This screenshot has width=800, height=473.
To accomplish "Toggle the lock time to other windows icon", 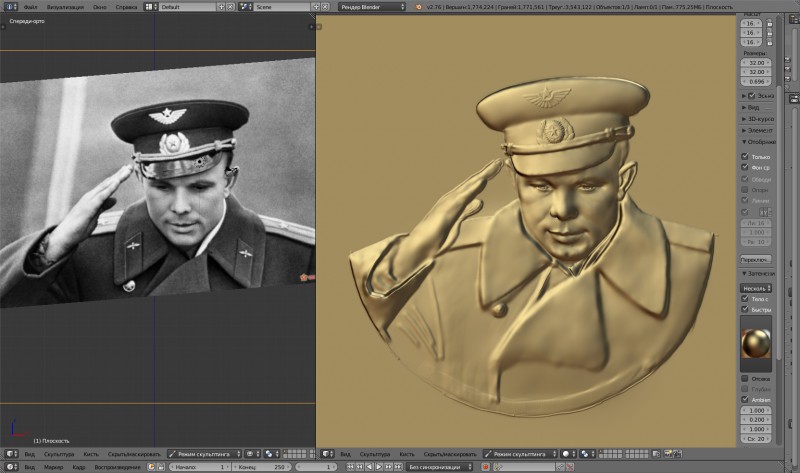I will [161, 467].
